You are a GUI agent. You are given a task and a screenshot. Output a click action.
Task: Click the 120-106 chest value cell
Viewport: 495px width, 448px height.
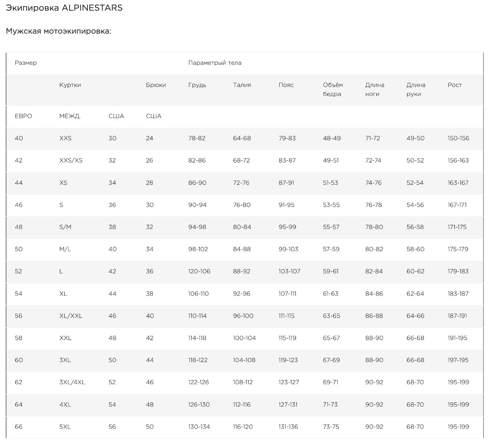pyautogui.click(x=199, y=272)
